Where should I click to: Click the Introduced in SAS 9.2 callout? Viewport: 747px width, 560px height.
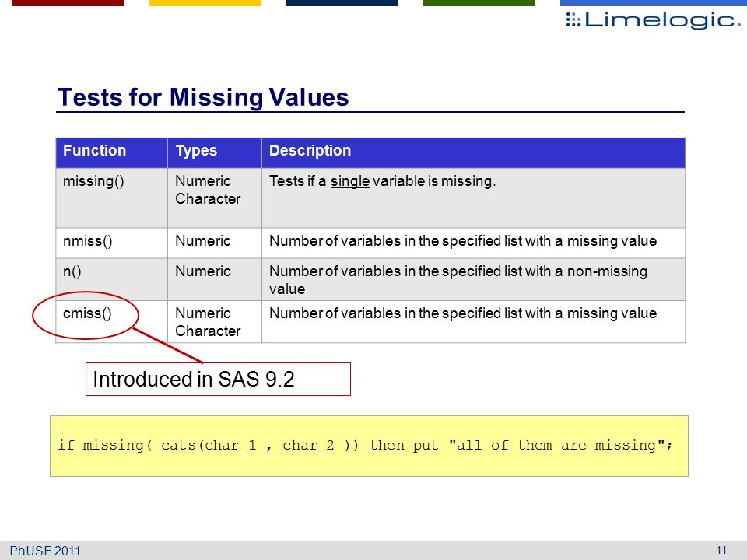click(218, 379)
